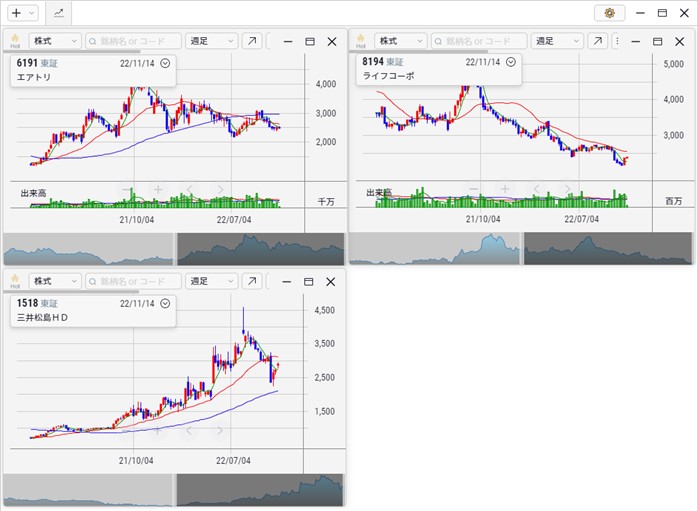Focus the symbol search field in the 8194 panel

(479, 41)
